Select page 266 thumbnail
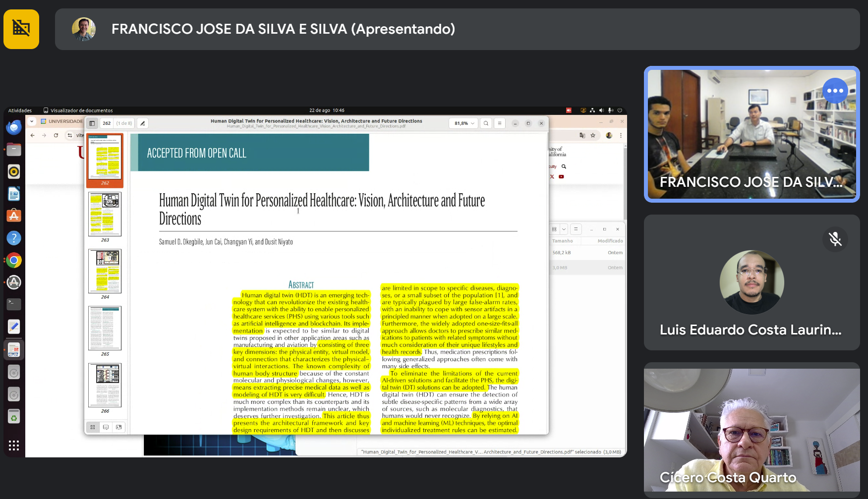Image resolution: width=868 pixels, height=499 pixels. point(105,385)
